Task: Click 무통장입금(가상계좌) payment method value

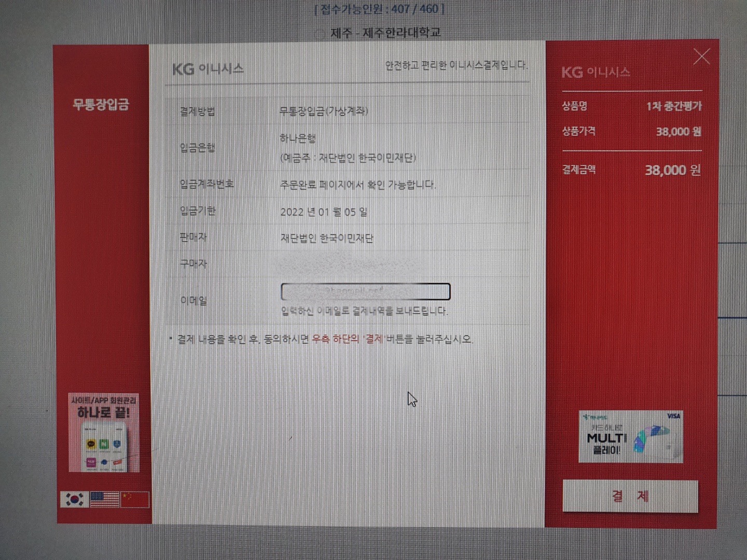Action: tap(324, 110)
